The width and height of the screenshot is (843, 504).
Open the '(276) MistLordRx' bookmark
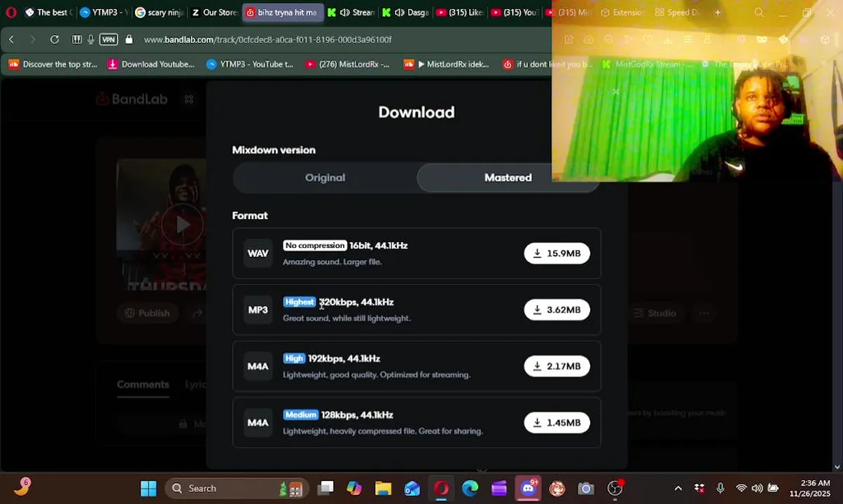pyautogui.click(x=347, y=64)
